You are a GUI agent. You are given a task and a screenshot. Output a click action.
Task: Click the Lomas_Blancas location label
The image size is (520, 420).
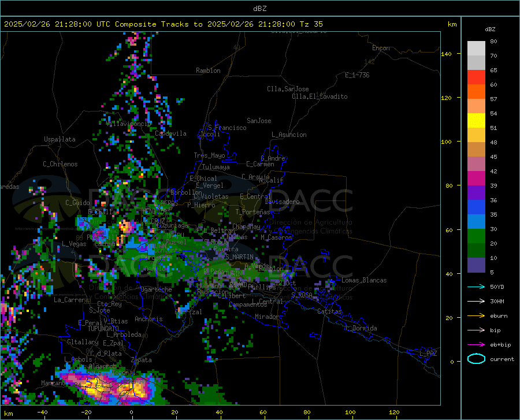pos(364,280)
